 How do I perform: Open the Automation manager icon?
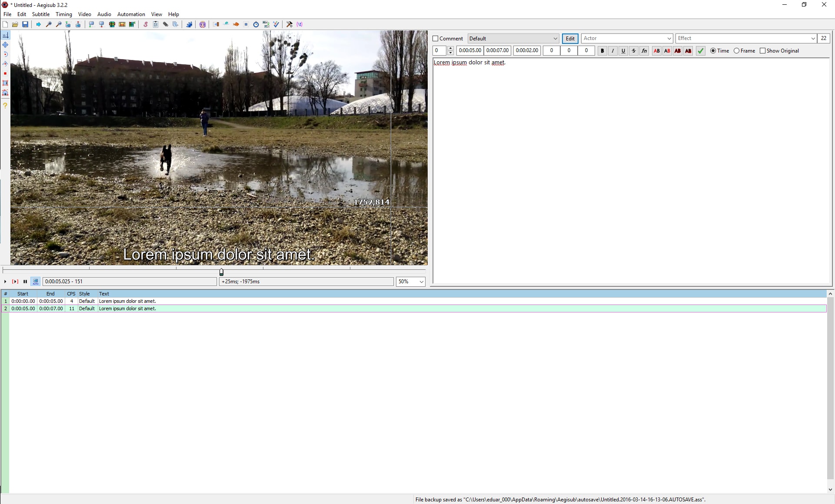[x=189, y=24]
